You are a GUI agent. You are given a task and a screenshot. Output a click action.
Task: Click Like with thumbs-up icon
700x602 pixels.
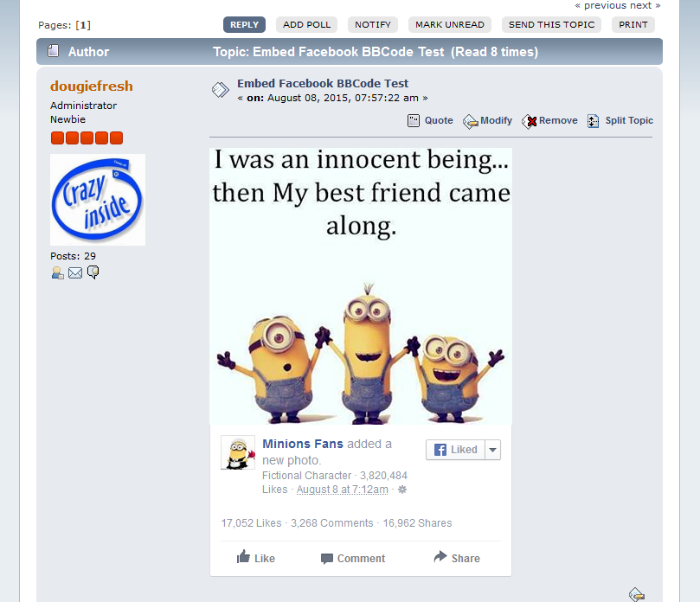256,558
